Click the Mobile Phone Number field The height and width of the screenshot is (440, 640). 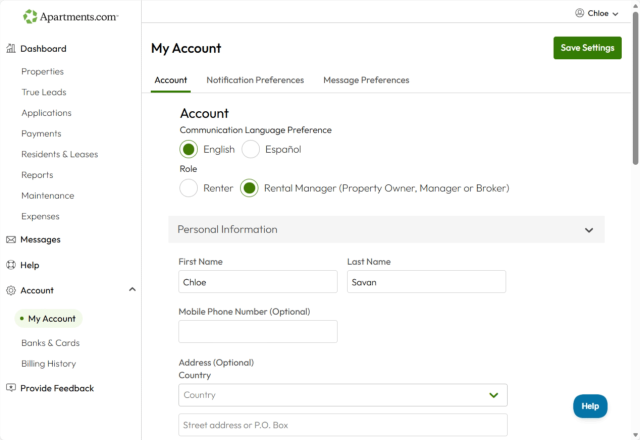coord(258,331)
